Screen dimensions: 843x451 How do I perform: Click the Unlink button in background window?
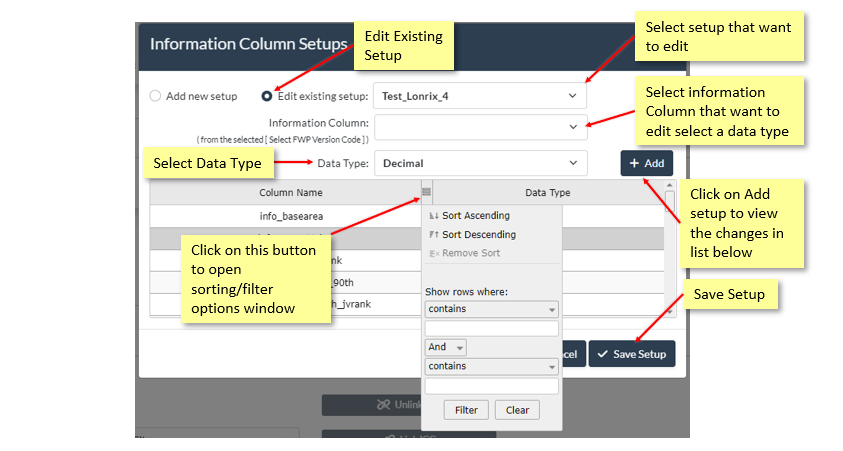[x=372, y=405]
